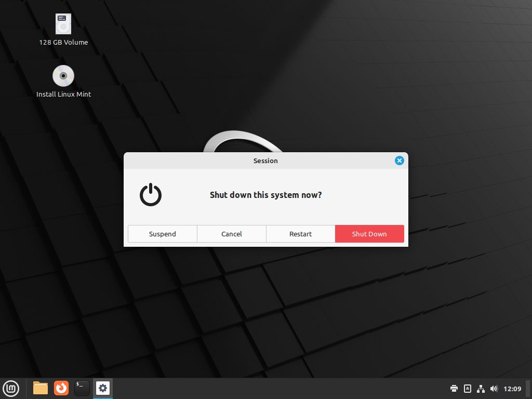Image resolution: width=532 pixels, height=399 pixels.
Task: Open the Firefox browser from the panel
Action: pyautogui.click(x=61, y=388)
